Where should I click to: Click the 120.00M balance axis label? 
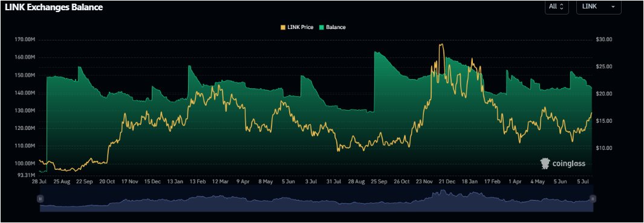[x=25, y=129]
